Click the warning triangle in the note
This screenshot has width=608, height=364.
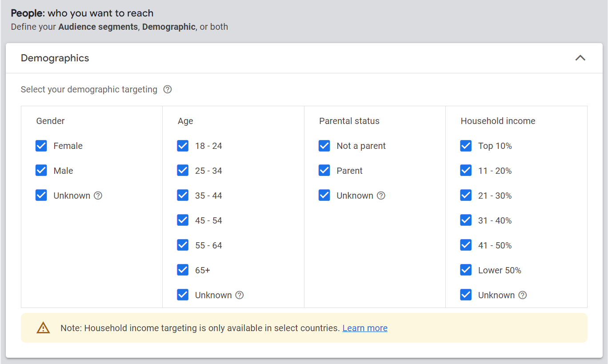(x=43, y=328)
